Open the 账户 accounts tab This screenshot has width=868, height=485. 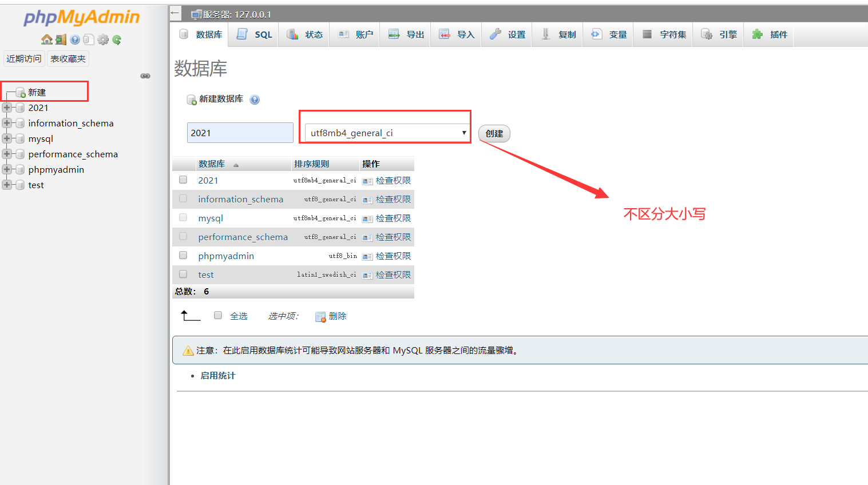coord(355,34)
